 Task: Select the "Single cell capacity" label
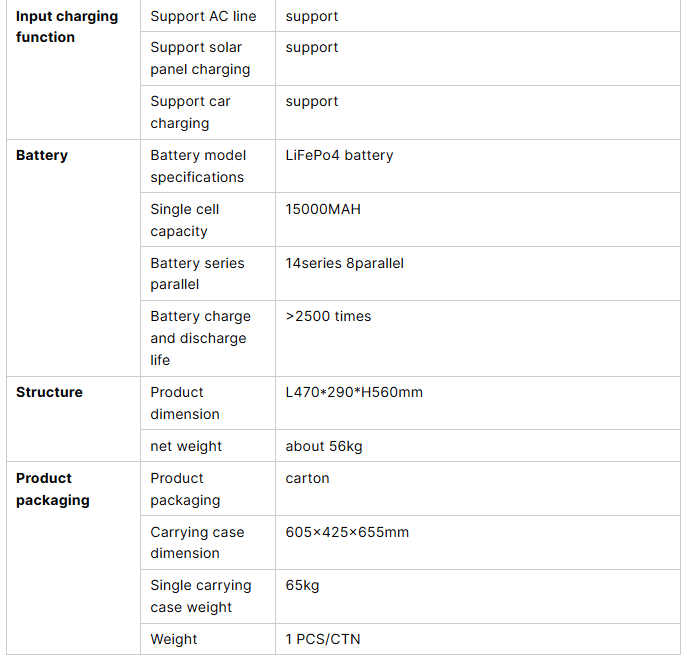(185, 220)
